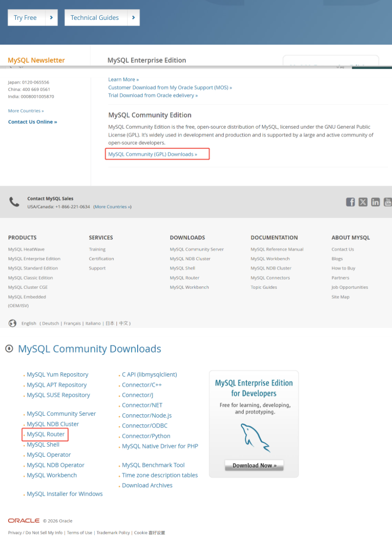Open Connector/NET link
The image size is (392, 552).
point(142,405)
